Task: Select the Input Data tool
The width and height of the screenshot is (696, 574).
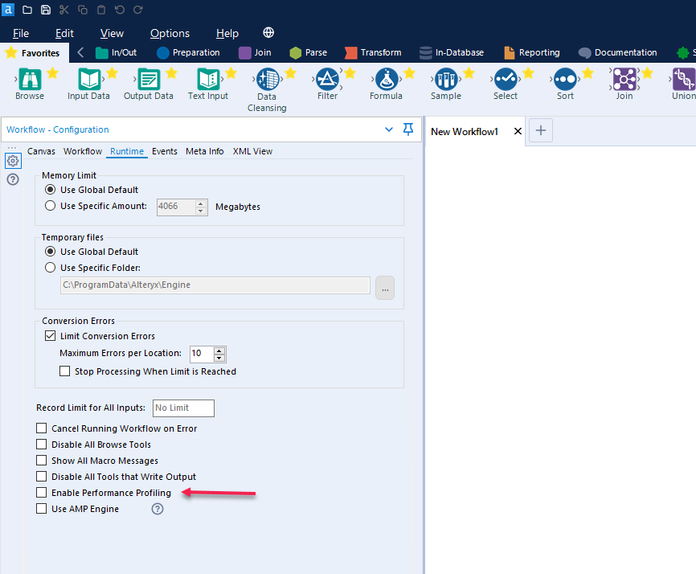Action: tap(89, 80)
